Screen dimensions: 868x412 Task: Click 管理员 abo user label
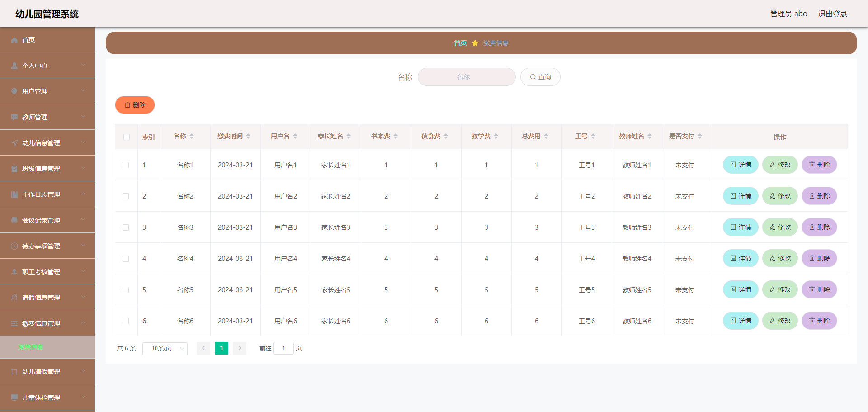[x=788, y=14]
